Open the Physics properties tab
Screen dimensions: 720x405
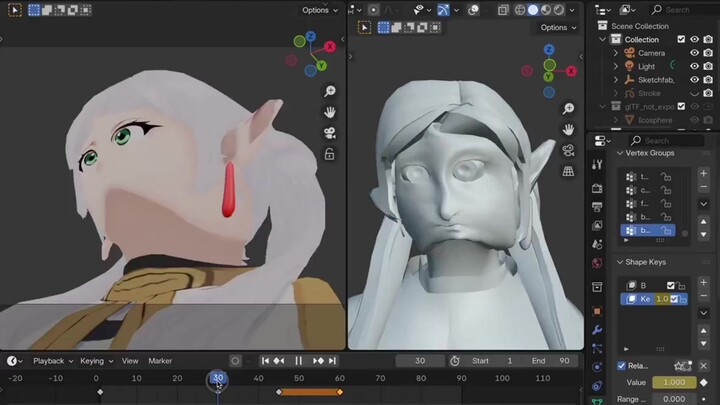(597, 367)
